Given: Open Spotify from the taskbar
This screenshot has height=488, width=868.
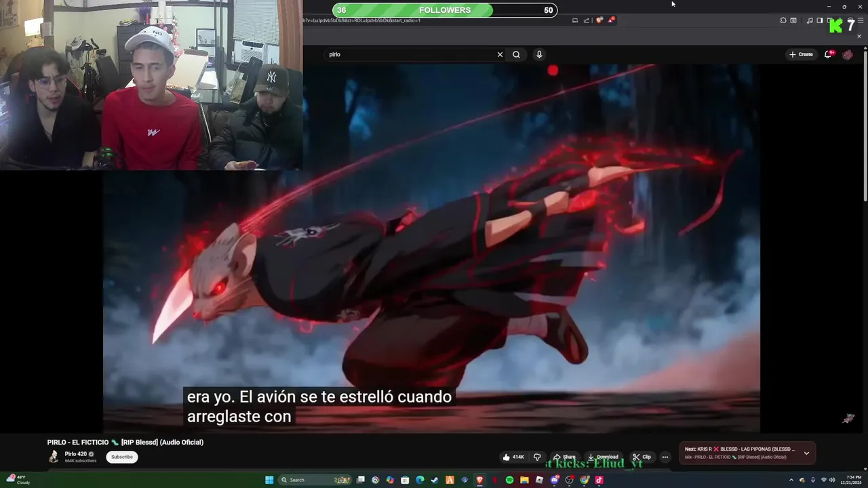Looking at the screenshot, I should 509,480.
